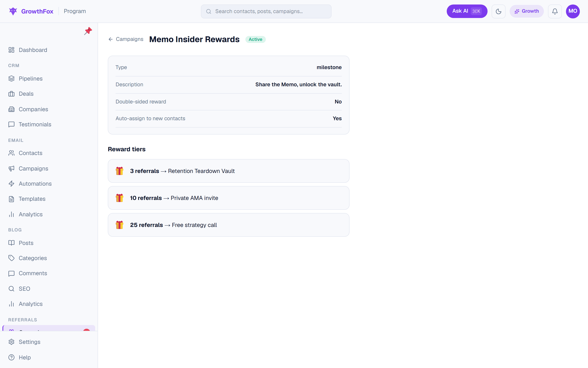Click the GrowthFox fox logo icon
Image resolution: width=588 pixels, height=368 pixels.
click(x=13, y=11)
